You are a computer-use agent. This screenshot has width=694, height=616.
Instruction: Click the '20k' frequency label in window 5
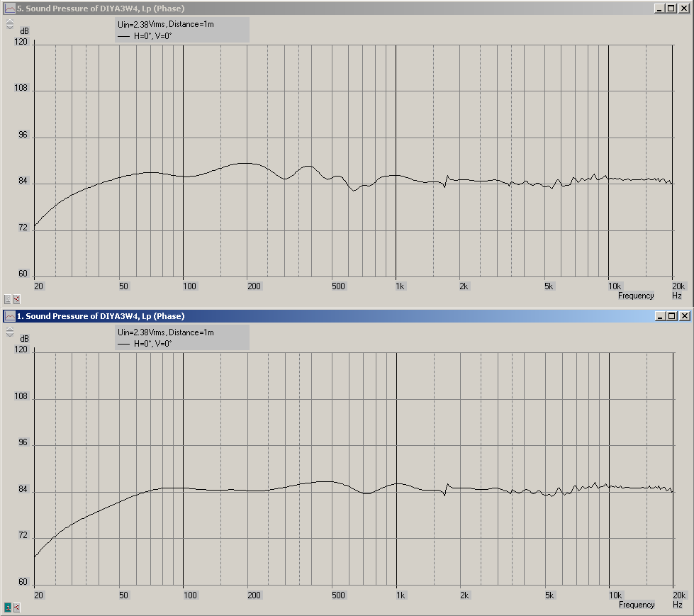(x=678, y=286)
